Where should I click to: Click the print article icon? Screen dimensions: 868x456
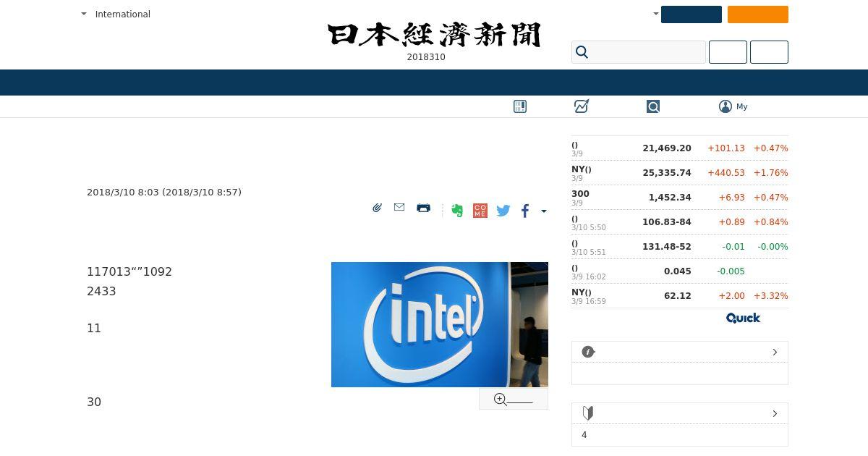point(424,208)
